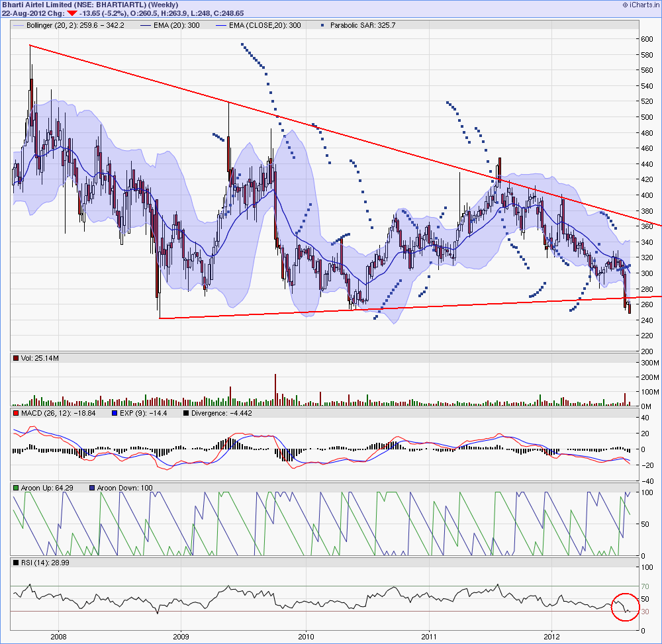This screenshot has width=662, height=644.
Task: Click the 420 price axis label
Action: tap(647, 180)
